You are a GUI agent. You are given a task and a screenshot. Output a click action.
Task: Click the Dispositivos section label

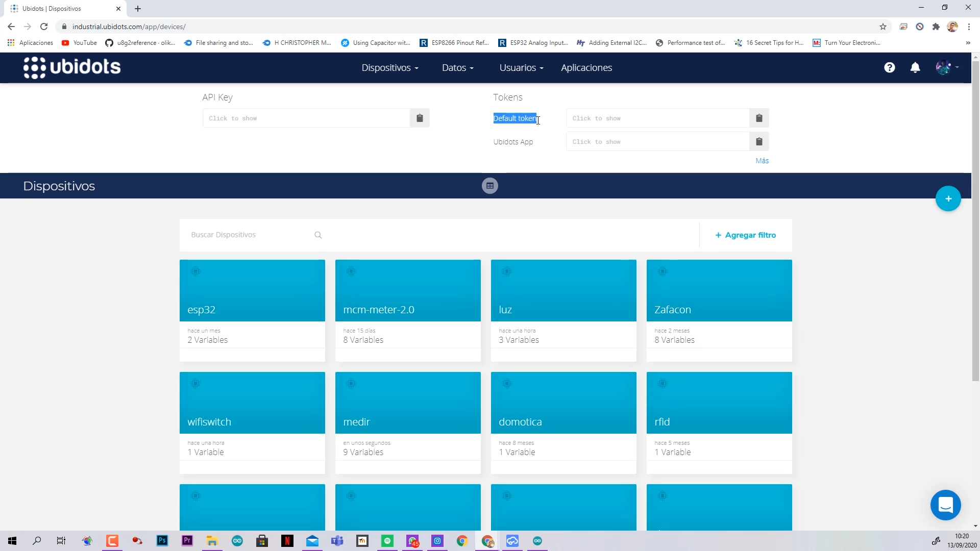[x=59, y=186]
